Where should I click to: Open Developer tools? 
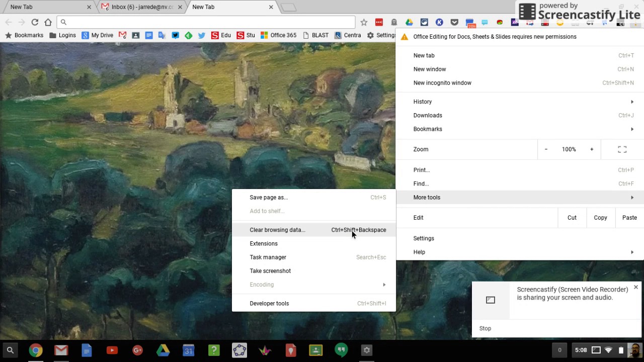pyautogui.click(x=314, y=303)
